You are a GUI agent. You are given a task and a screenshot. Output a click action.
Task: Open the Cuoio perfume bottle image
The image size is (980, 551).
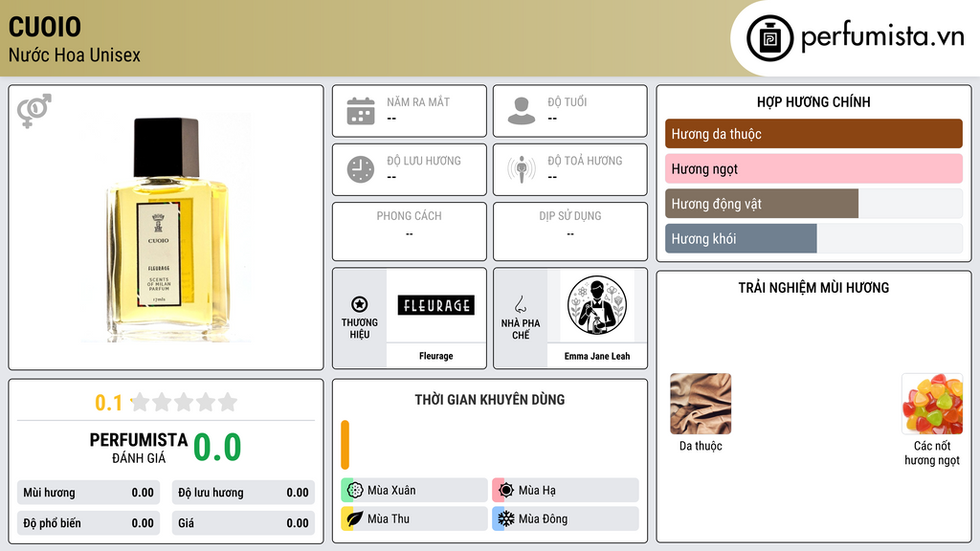pos(167,230)
